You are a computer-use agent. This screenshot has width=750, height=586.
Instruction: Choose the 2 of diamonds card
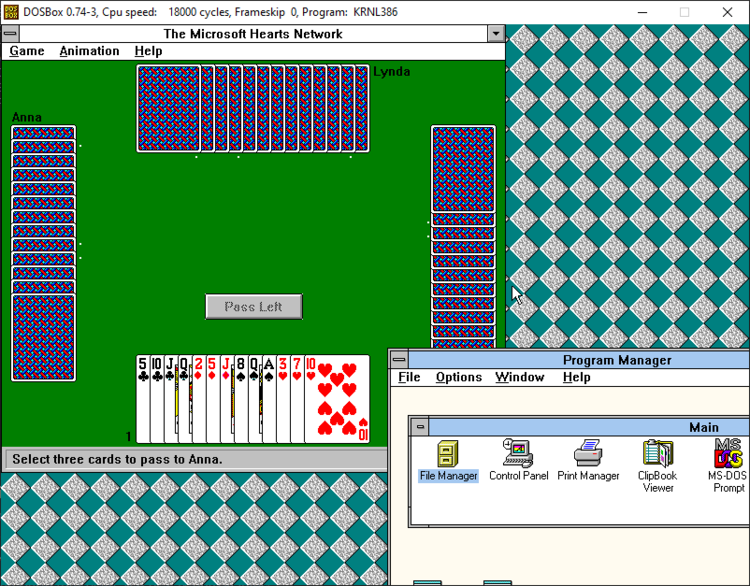click(x=198, y=400)
